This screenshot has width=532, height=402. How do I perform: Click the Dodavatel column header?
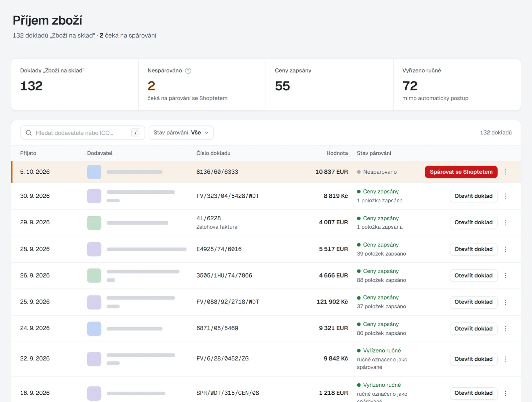100,153
